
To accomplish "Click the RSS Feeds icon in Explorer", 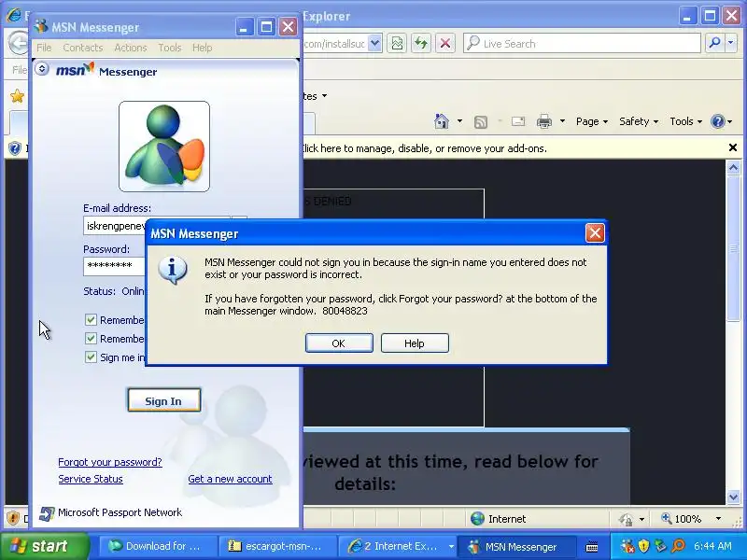I will [x=481, y=122].
